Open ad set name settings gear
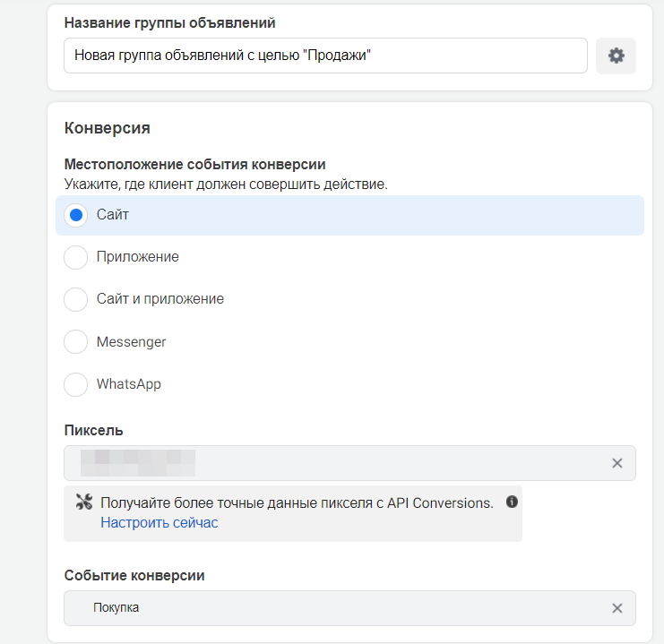 click(x=616, y=56)
